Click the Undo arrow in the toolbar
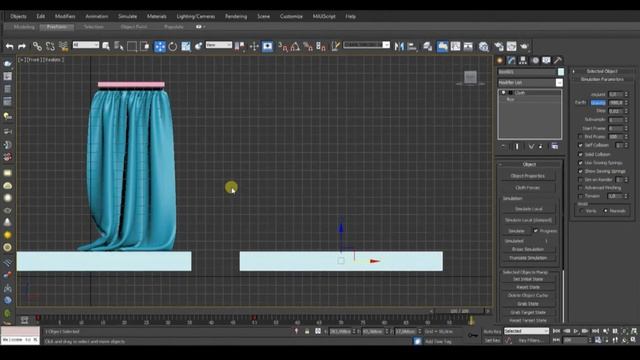The image size is (640, 360). [x=9, y=47]
